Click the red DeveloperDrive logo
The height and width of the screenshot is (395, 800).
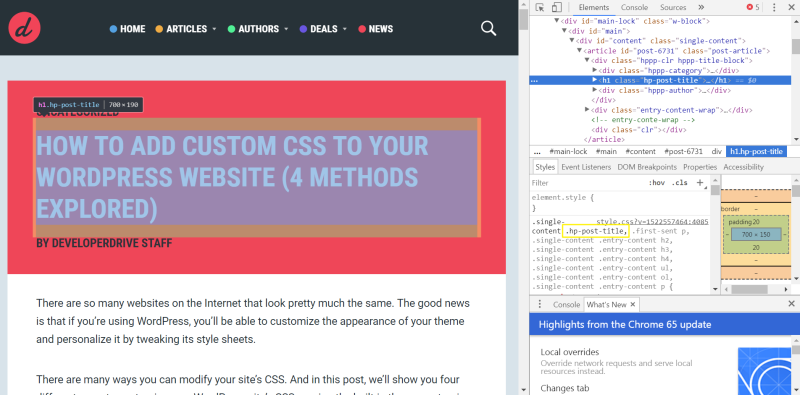(24, 28)
